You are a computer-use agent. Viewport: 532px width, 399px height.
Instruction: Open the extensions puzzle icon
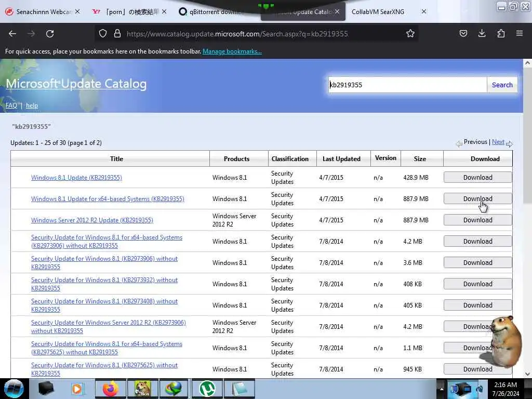501,34
